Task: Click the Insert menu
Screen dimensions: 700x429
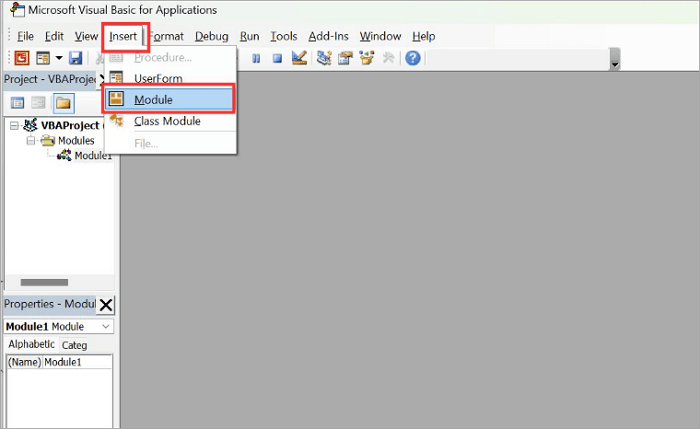Action: pos(123,36)
